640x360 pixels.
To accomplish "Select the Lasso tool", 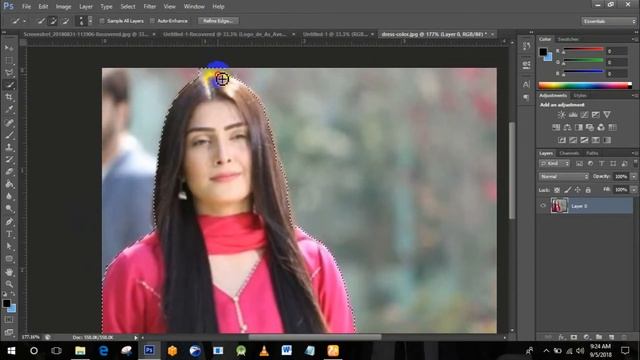I will coord(9,73).
